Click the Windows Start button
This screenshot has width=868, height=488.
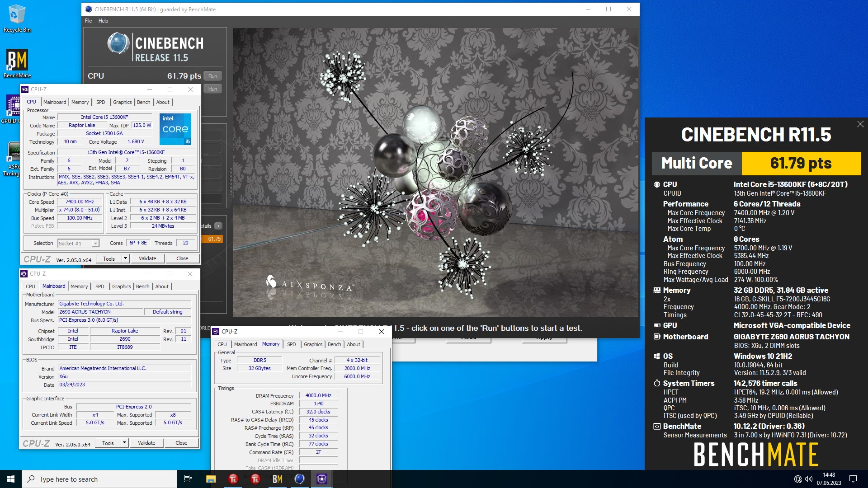coord(11,479)
